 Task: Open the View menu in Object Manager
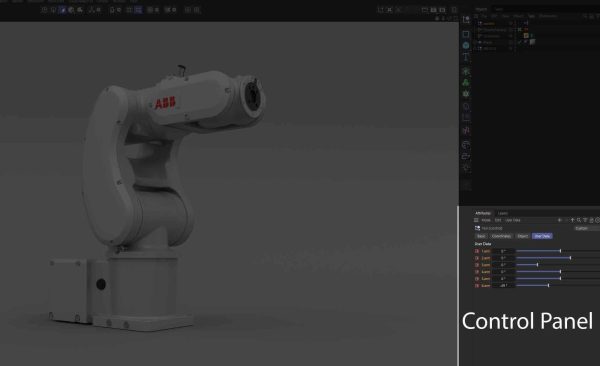[x=505, y=16]
